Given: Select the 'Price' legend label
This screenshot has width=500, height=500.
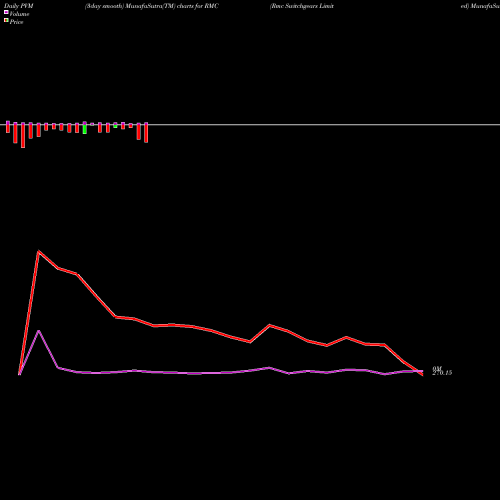Looking at the screenshot, I should [x=16, y=22].
